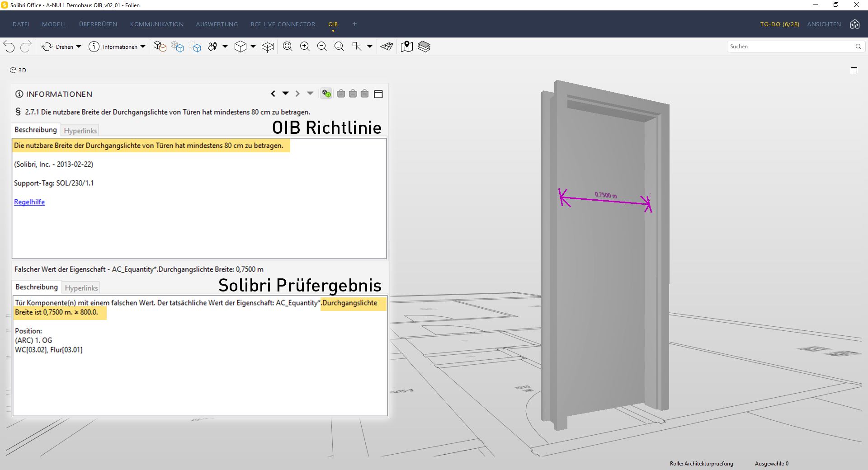The height and width of the screenshot is (470, 868).
Task: Open the ANSICHTEN panel
Action: coord(824,24)
